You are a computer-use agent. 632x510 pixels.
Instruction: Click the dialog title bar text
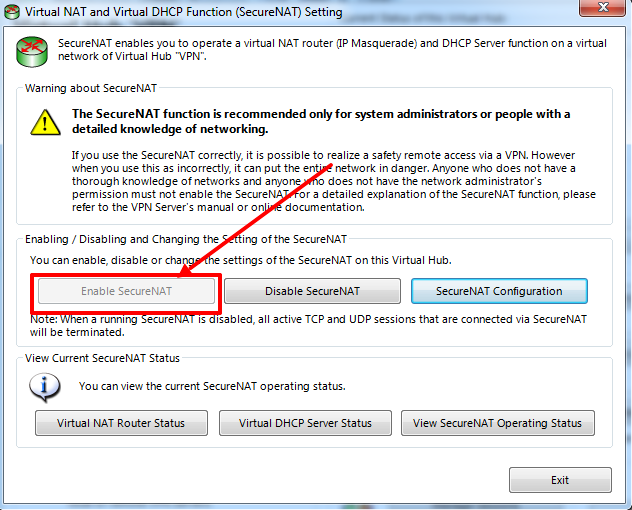click(182, 12)
